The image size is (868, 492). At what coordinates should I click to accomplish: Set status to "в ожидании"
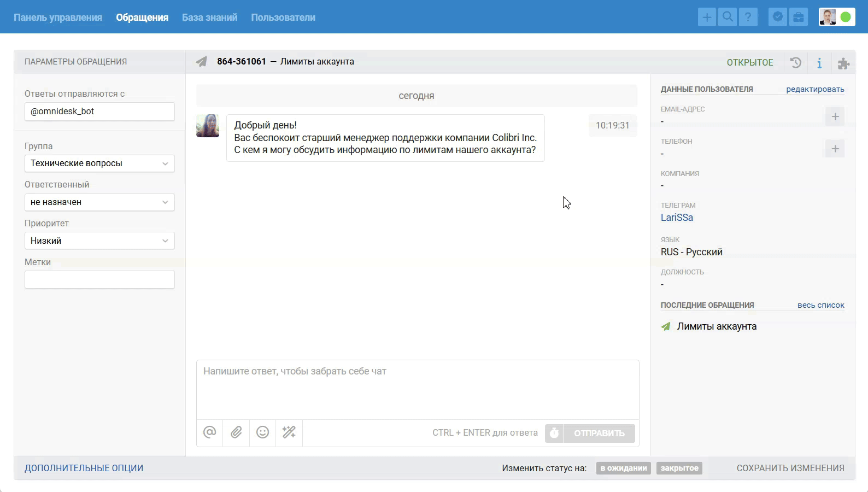click(623, 468)
